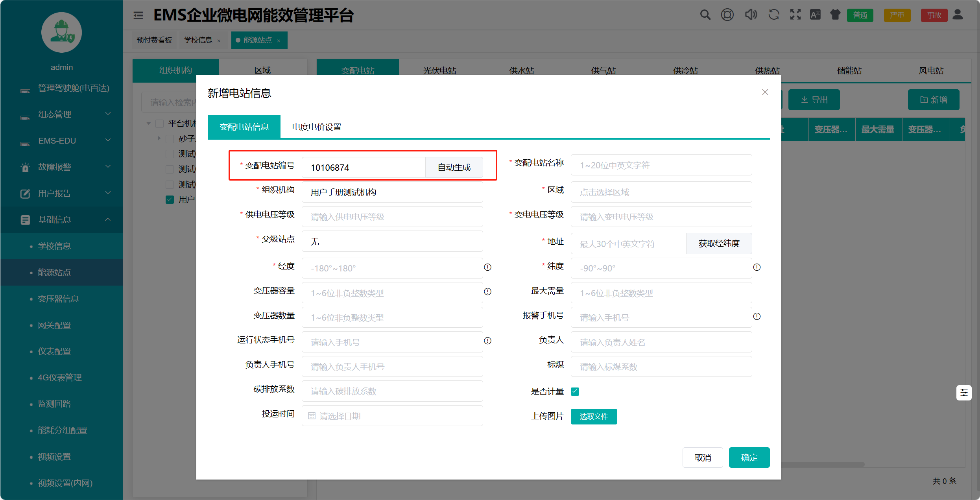Viewport: 980px width, 500px height.
Task: Open the filter settings icon at right edge
Action: click(963, 393)
